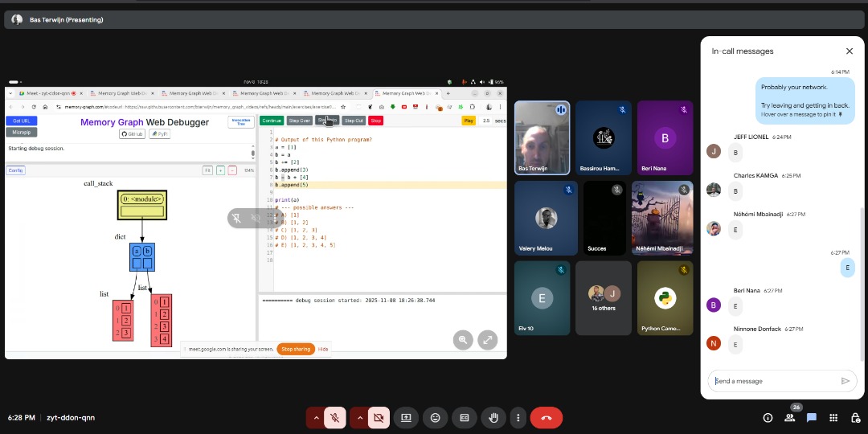
Task: Select Bassirou Ham... participant tile
Action: pos(604,138)
